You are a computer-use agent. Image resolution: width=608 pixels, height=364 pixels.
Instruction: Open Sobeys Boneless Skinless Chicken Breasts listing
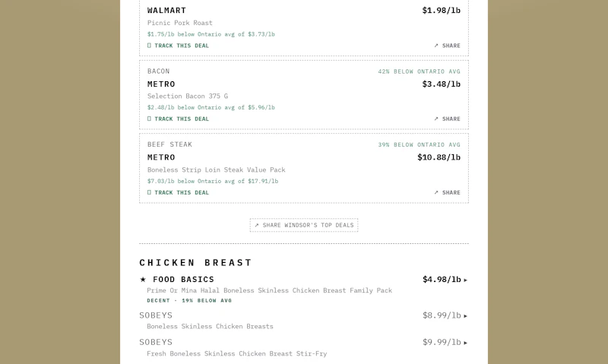pos(303,321)
